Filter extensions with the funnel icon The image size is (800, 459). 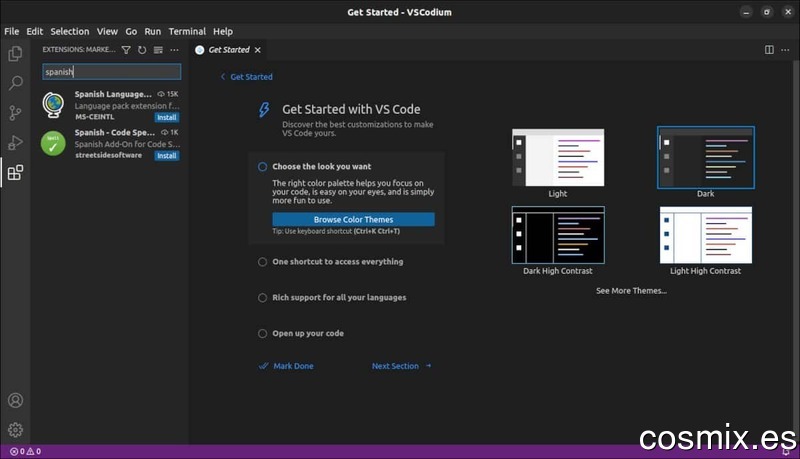(126, 50)
